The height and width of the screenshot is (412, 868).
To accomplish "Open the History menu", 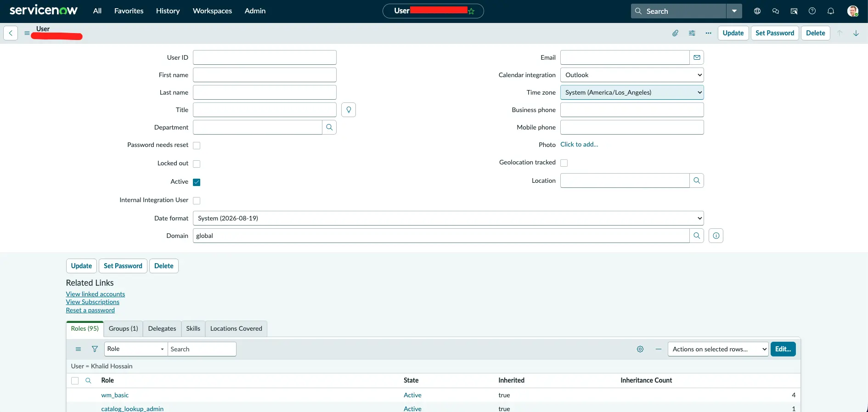I will [168, 11].
